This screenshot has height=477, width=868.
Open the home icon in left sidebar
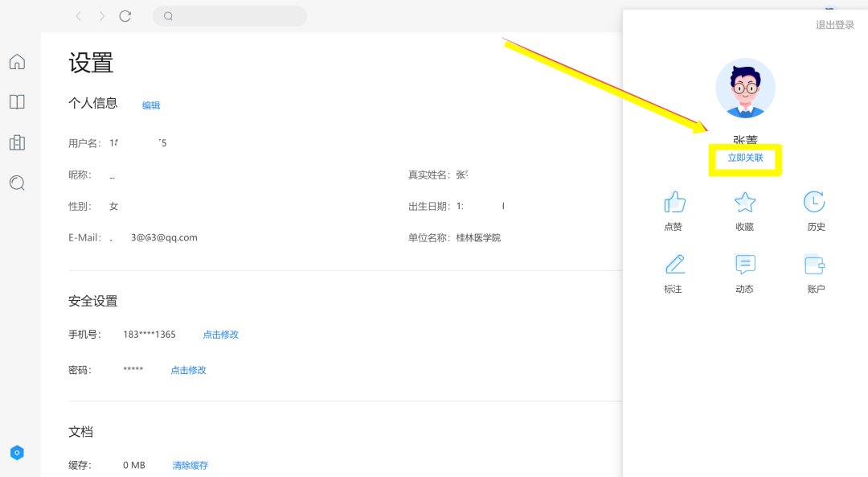pos(17,62)
